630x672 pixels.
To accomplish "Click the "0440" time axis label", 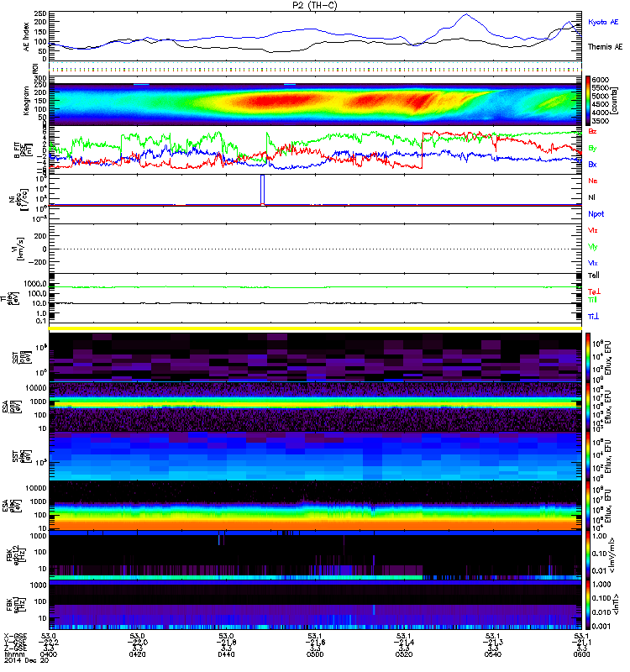I will pos(226,654).
